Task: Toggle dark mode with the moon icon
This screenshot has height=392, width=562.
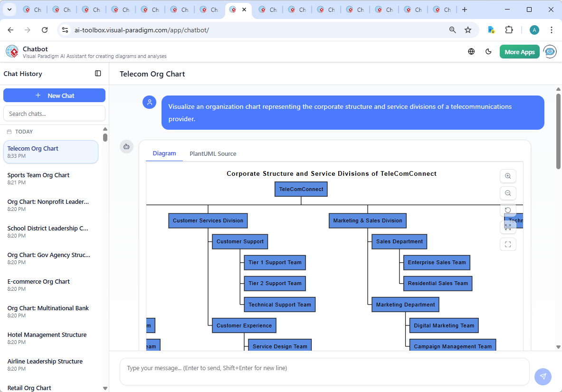Action: tap(488, 51)
